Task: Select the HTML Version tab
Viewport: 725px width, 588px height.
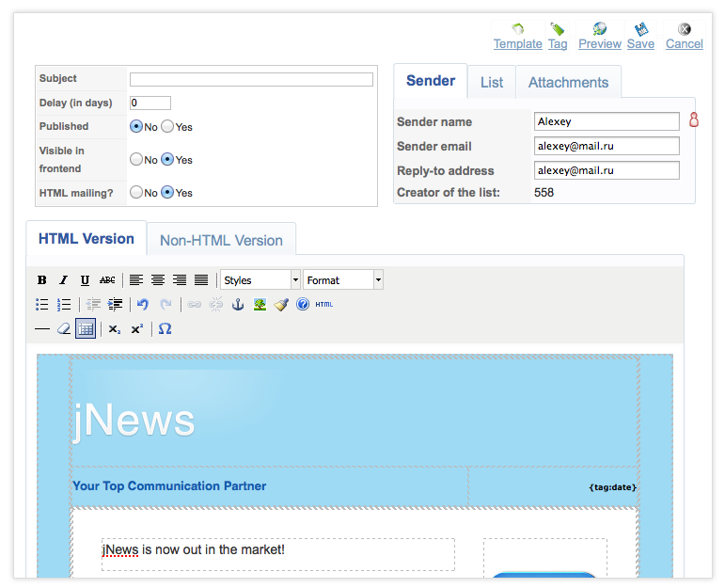Action: (87, 239)
